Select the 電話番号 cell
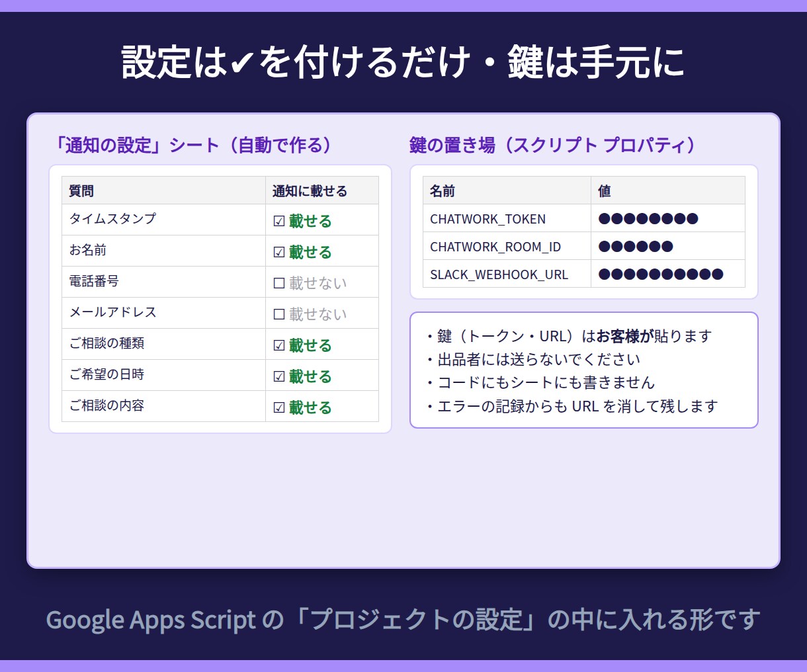The height and width of the screenshot is (672, 807). [163, 282]
